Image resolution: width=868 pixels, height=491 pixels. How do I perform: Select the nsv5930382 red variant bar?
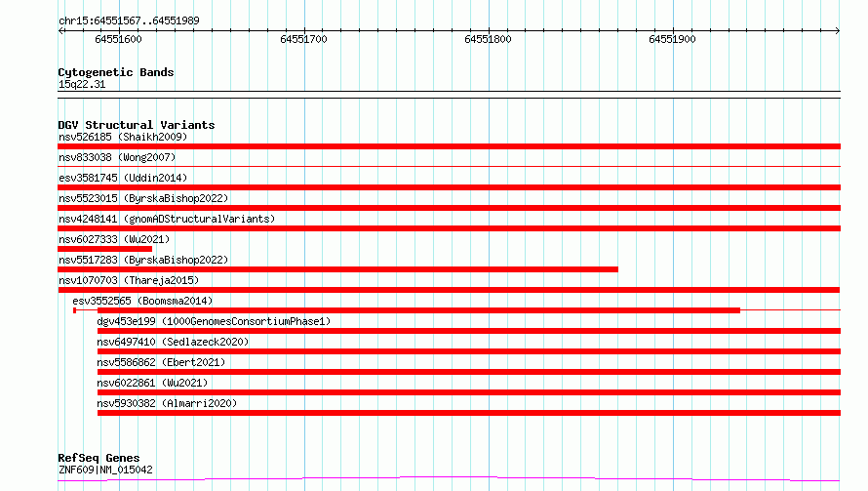[469, 413]
